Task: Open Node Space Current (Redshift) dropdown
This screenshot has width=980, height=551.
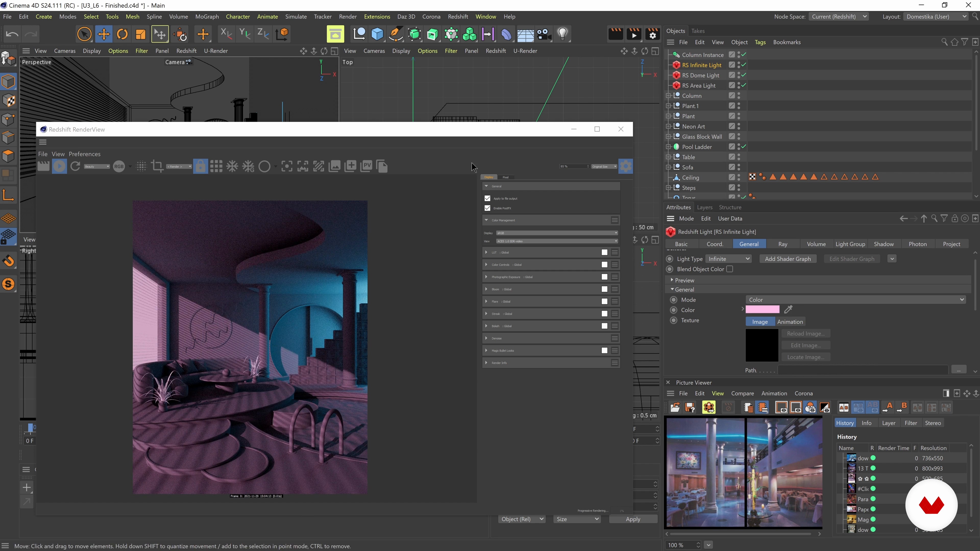Action: [838, 17]
